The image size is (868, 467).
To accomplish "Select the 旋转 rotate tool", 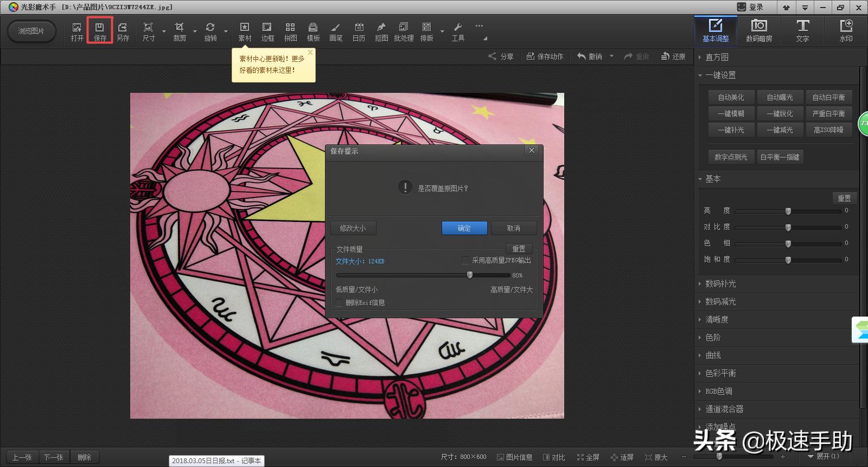I will 210,31.
